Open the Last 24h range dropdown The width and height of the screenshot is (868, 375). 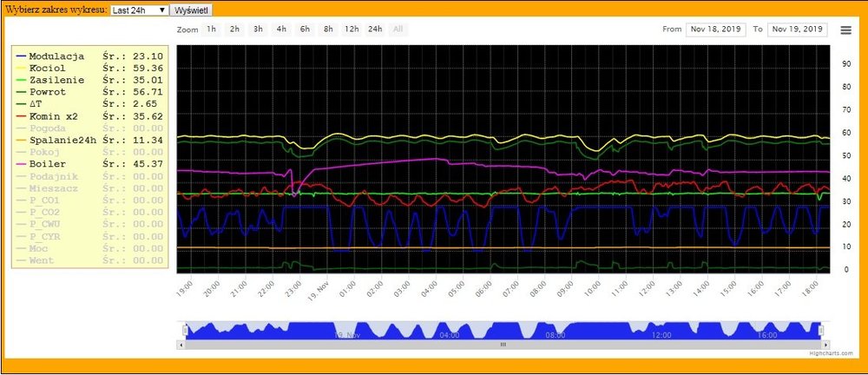139,10
